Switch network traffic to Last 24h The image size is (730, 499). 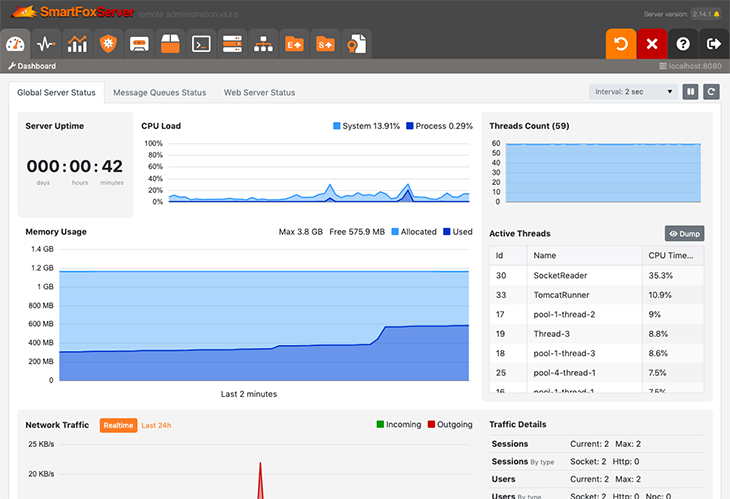tap(156, 425)
